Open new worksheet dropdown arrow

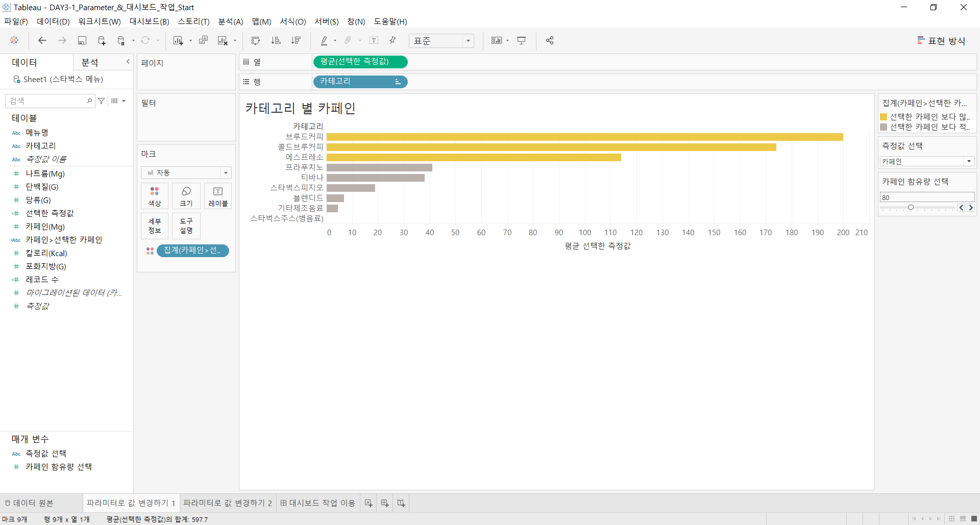[190, 41]
